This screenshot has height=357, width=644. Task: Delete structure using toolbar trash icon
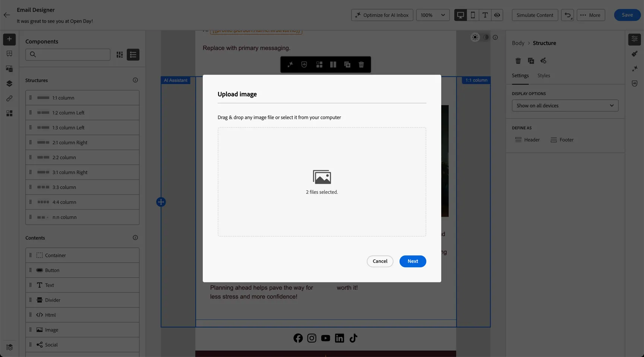(x=361, y=64)
